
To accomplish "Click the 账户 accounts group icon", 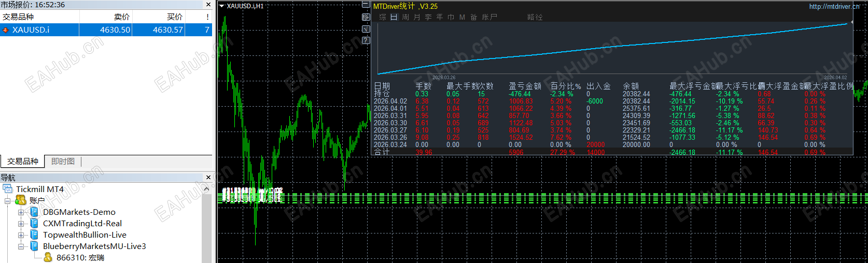I will point(21,200).
